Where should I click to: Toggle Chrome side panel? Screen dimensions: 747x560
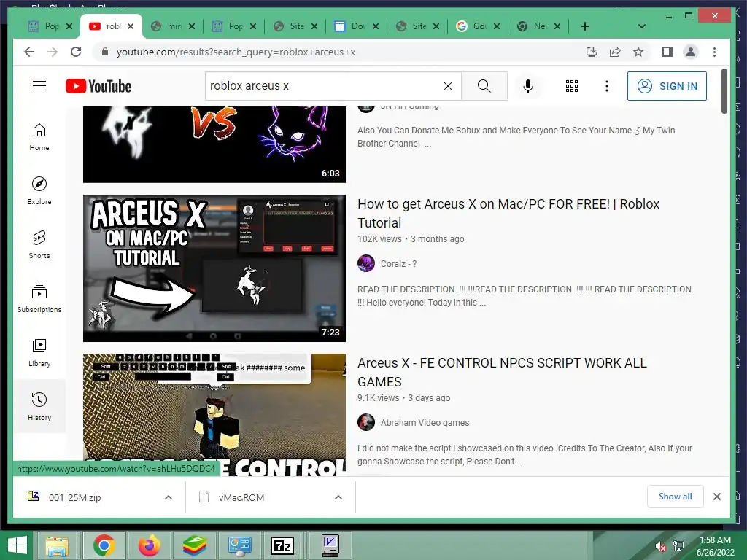[x=667, y=52]
